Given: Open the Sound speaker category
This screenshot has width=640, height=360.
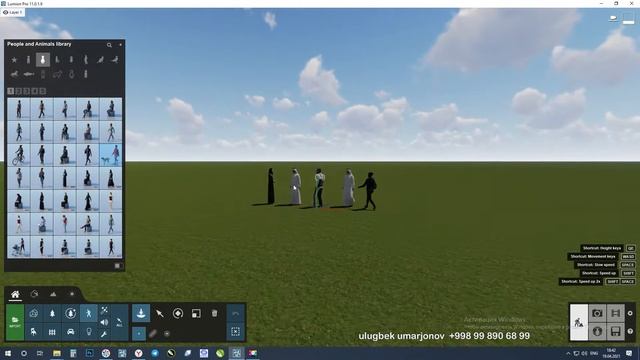Looking at the screenshot, I should pos(104,322).
